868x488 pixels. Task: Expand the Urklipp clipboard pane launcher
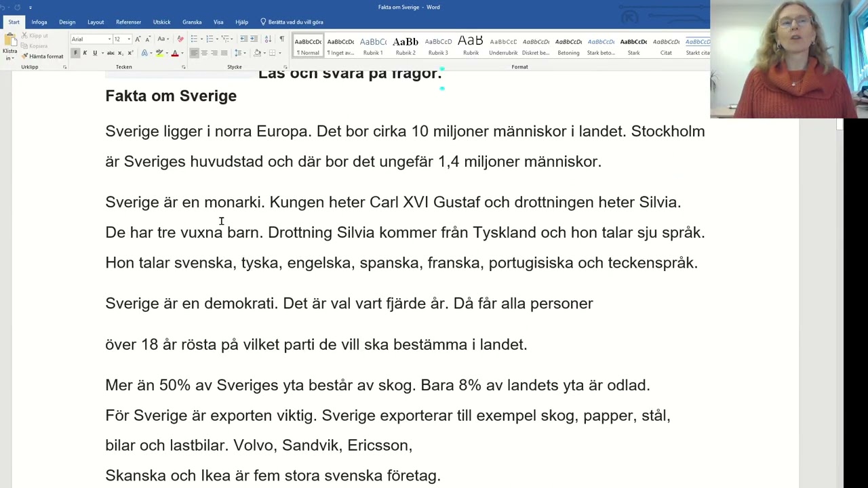click(64, 67)
